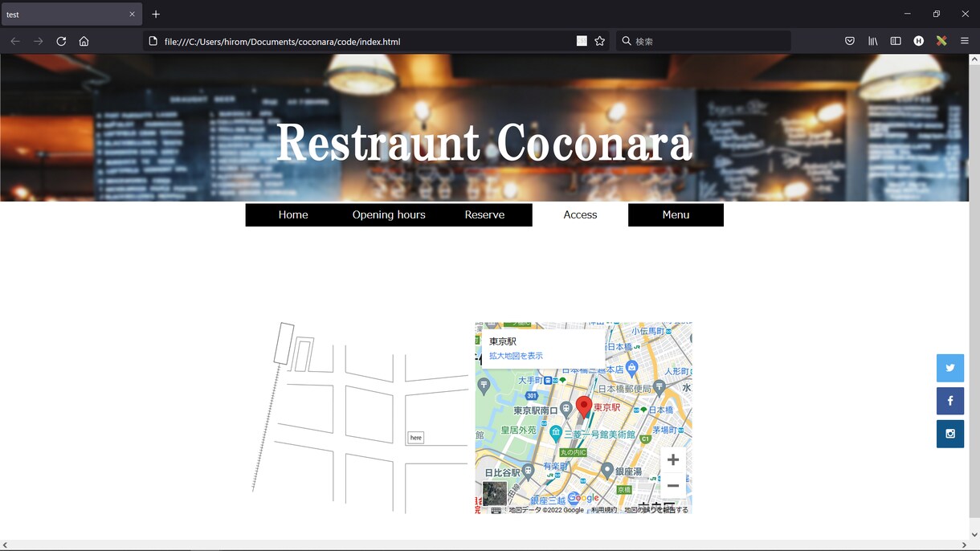Click the browser forward arrow
The image size is (980, 551).
38,41
